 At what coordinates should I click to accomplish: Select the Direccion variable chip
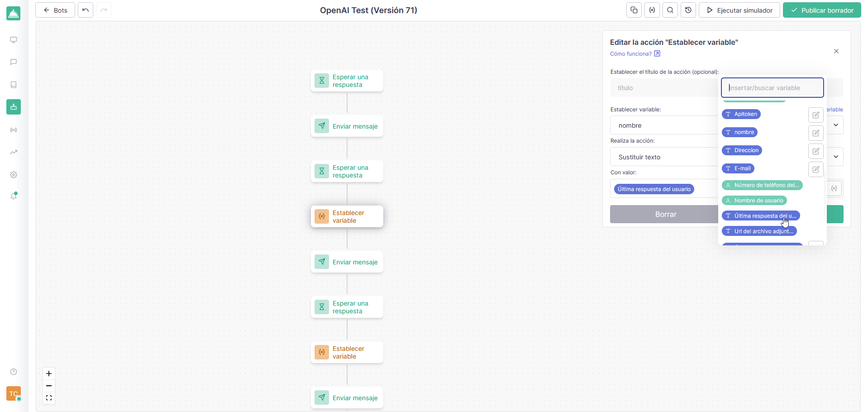(742, 150)
